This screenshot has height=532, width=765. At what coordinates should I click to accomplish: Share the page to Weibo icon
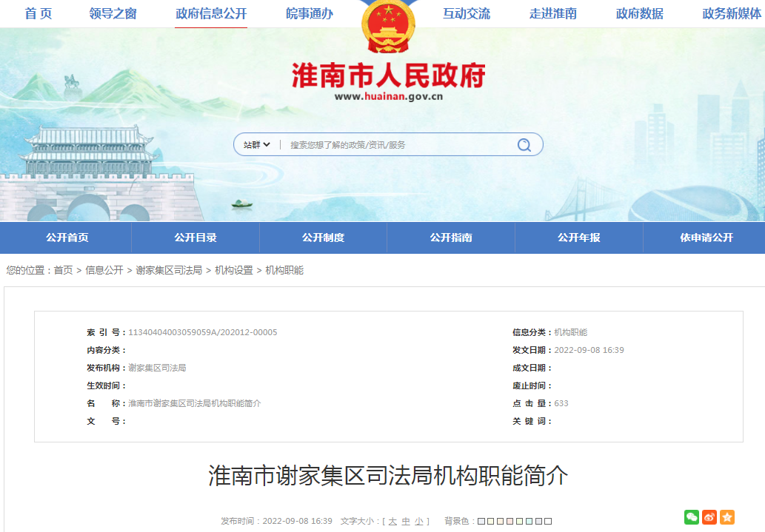[709, 519]
